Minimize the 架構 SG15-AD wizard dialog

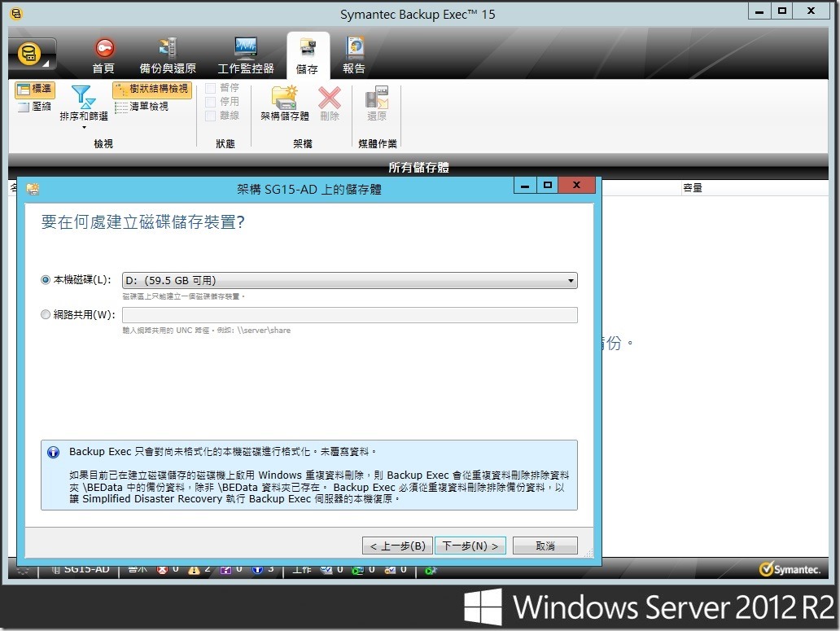click(x=525, y=186)
